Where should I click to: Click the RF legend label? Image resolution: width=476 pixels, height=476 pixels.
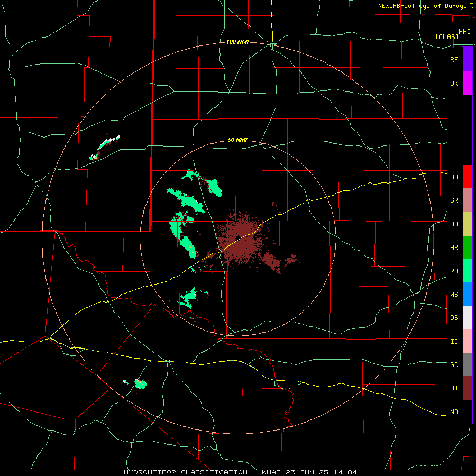click(454, 59)
